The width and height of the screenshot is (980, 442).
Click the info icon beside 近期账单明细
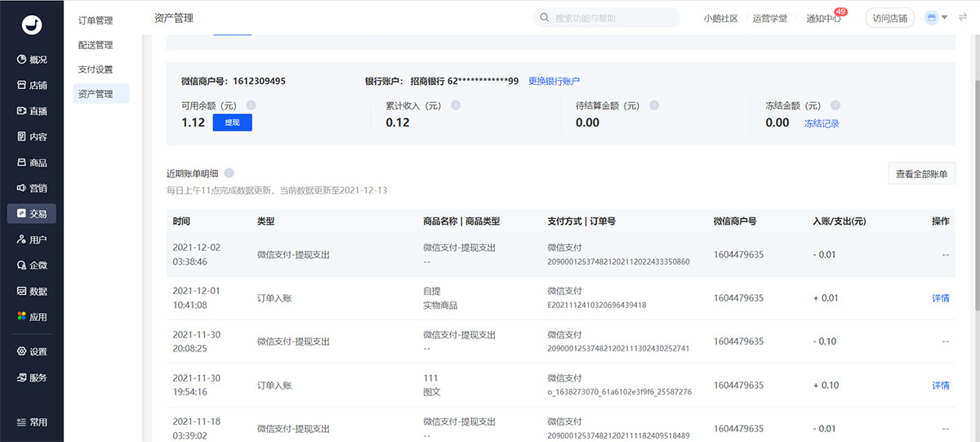point(229,173)
